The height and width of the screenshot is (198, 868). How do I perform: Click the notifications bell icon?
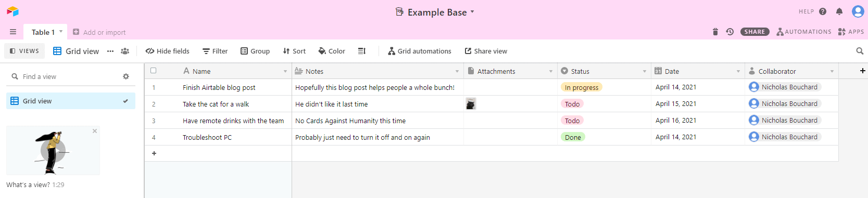point(839,11)
